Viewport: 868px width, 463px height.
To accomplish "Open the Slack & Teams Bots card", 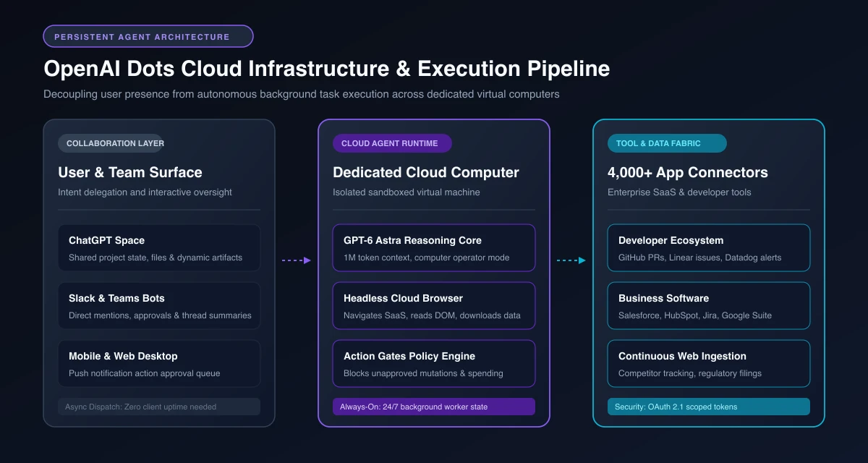I will pyautogui.click(x=159, y=305).
